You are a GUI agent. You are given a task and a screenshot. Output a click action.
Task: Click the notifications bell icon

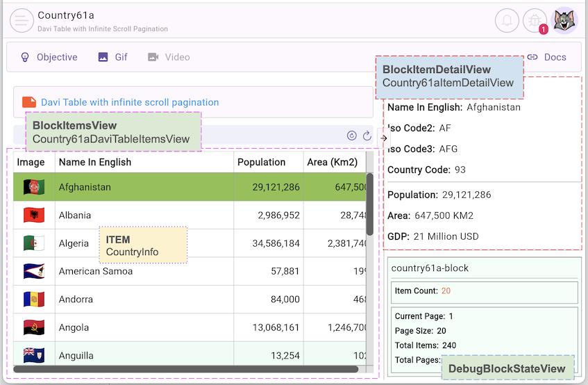tap(507, 21)
